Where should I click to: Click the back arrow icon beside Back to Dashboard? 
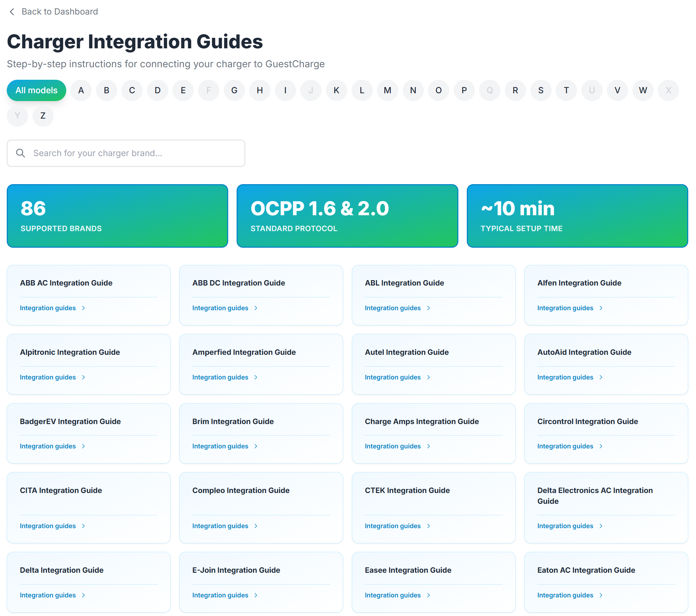click(12, 12)
